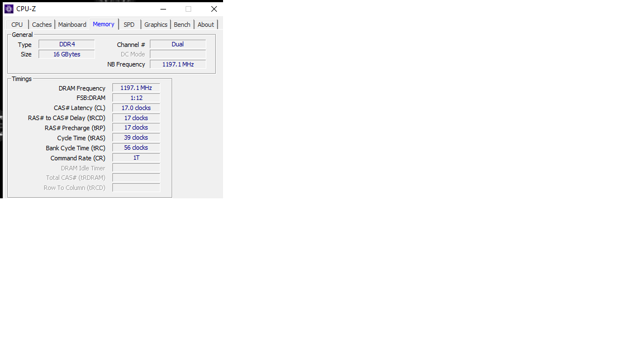Viewport: 644px width, 362px height.
Task: Click the CAS# Latency (CL) label
Action: click(x=80, y=108)
